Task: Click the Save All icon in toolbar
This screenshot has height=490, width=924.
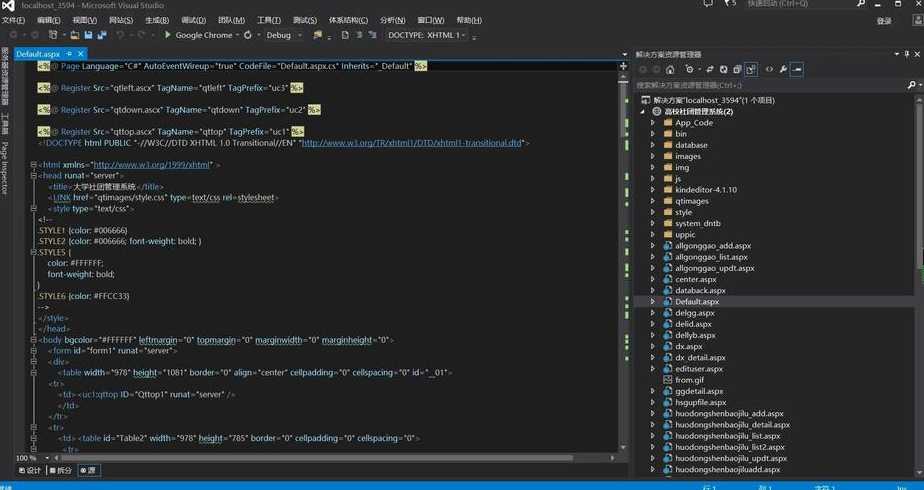Action: tap(102, 35)
